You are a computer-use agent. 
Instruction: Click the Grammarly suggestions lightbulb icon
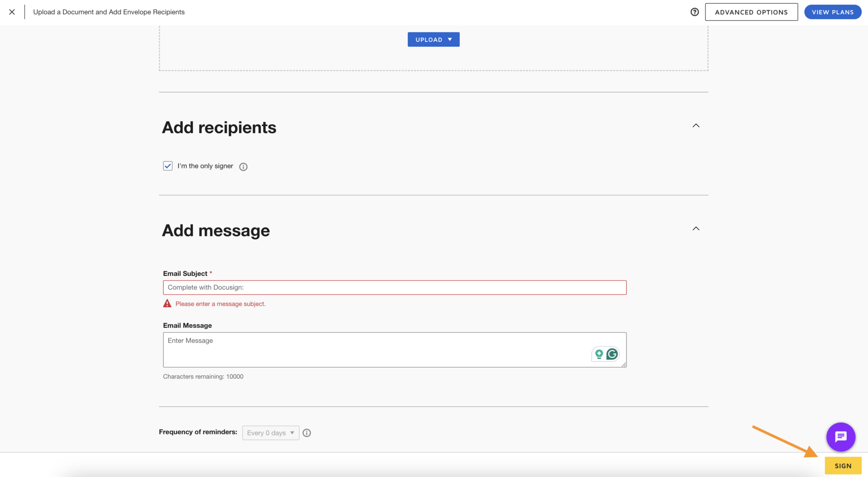coord(598,354)
